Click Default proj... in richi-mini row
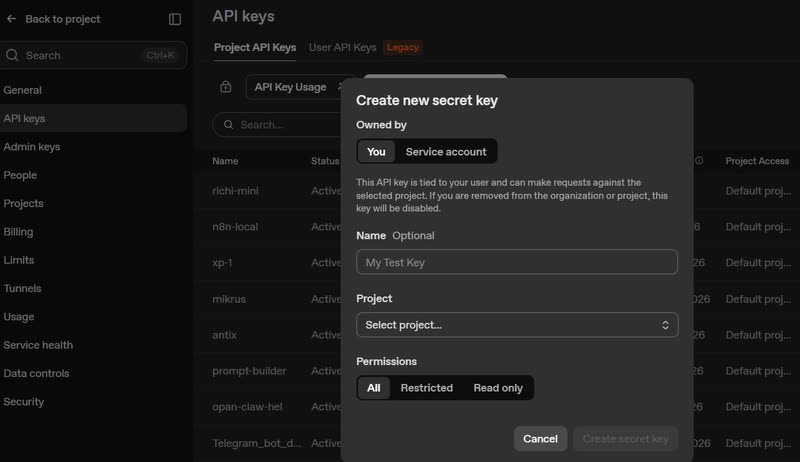This screenshot has height=462, width=800. pos(758,191)
